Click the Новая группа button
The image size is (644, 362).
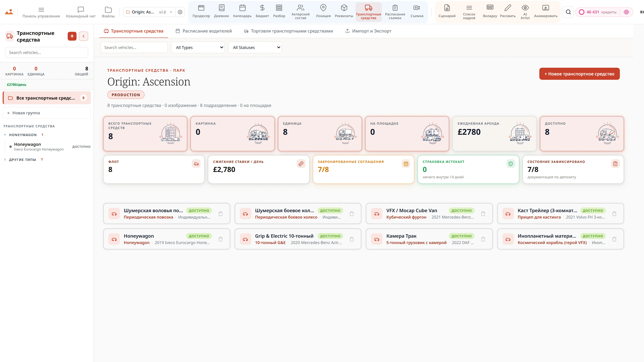pyautogui.click(x=46, y=113)
